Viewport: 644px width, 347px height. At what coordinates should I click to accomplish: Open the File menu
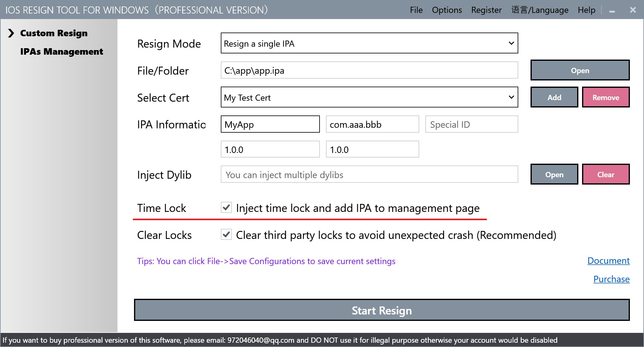[x=416, y=10]
